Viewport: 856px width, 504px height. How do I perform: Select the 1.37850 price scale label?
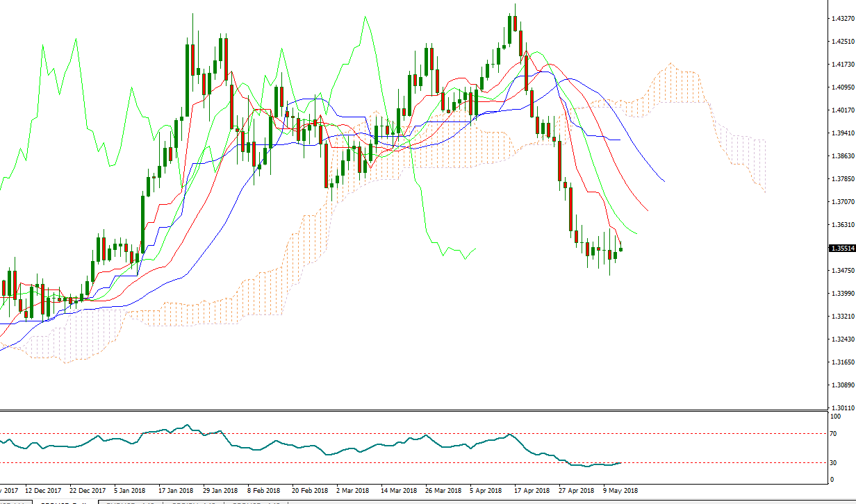point(842,179)
